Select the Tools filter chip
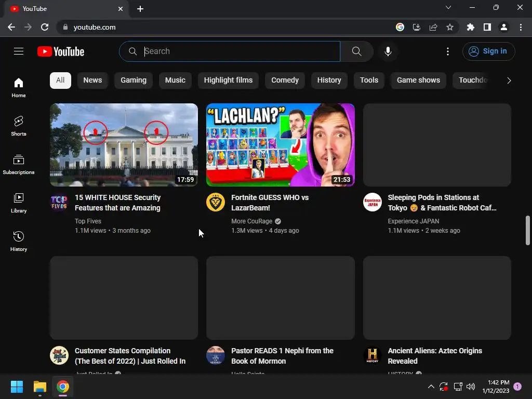Screen dimensions: 532x399 (x=369, y=80)
